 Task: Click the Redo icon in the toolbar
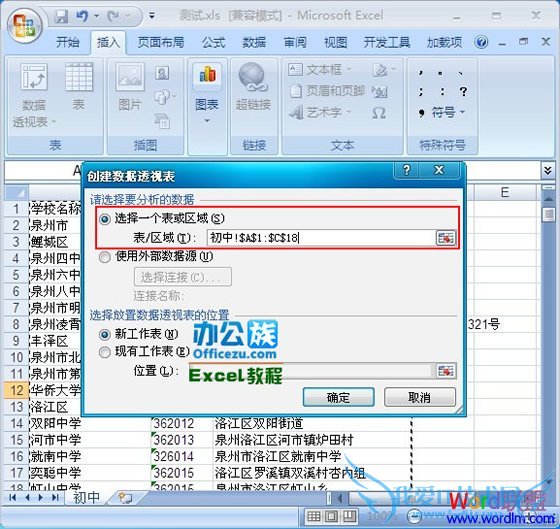(x=114, y=16)
